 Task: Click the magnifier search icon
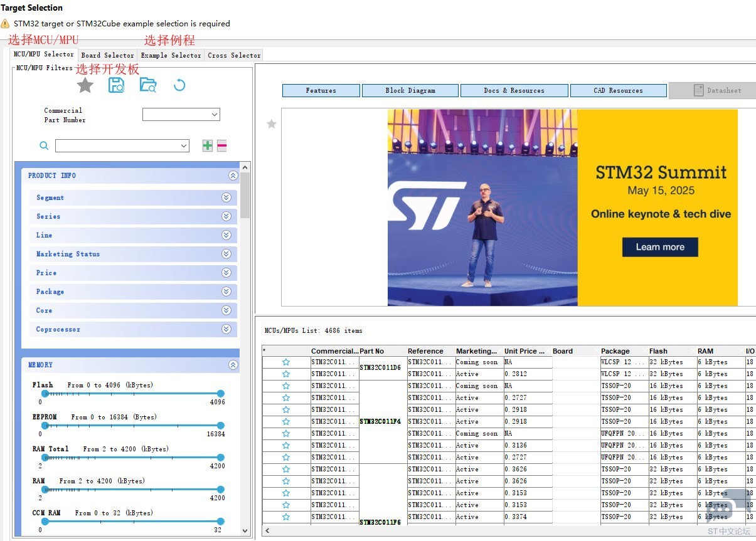point(44,145)
